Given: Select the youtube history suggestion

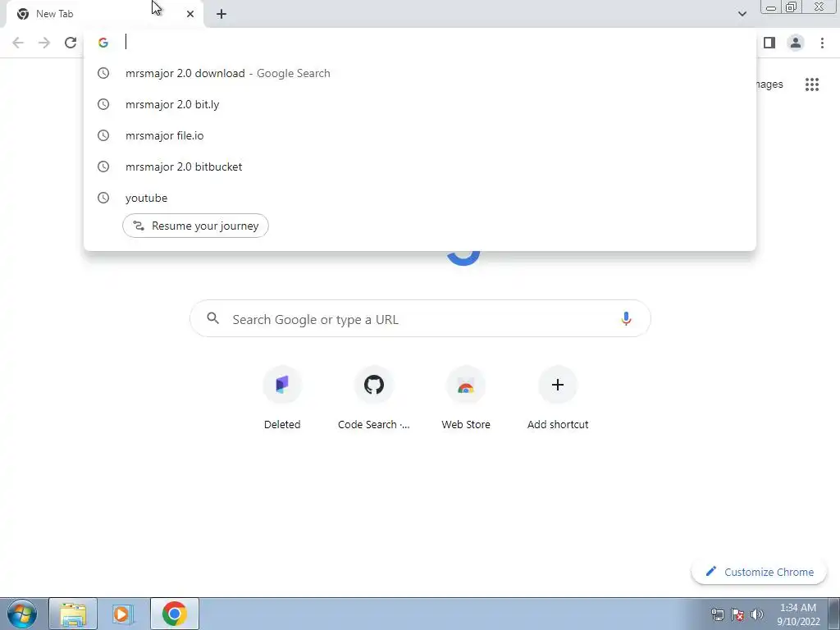Looking at the screenshot, I should point(420,198).
